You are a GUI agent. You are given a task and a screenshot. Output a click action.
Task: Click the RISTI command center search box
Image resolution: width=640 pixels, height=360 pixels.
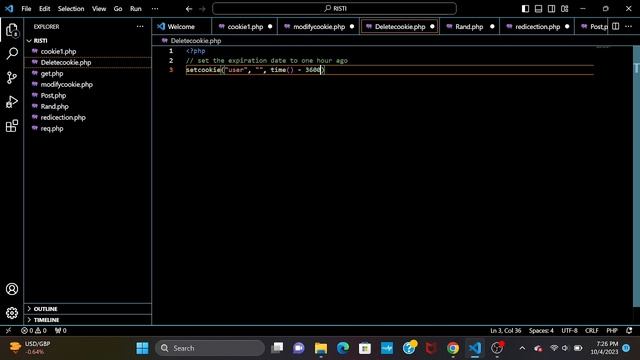coord(334,9)
